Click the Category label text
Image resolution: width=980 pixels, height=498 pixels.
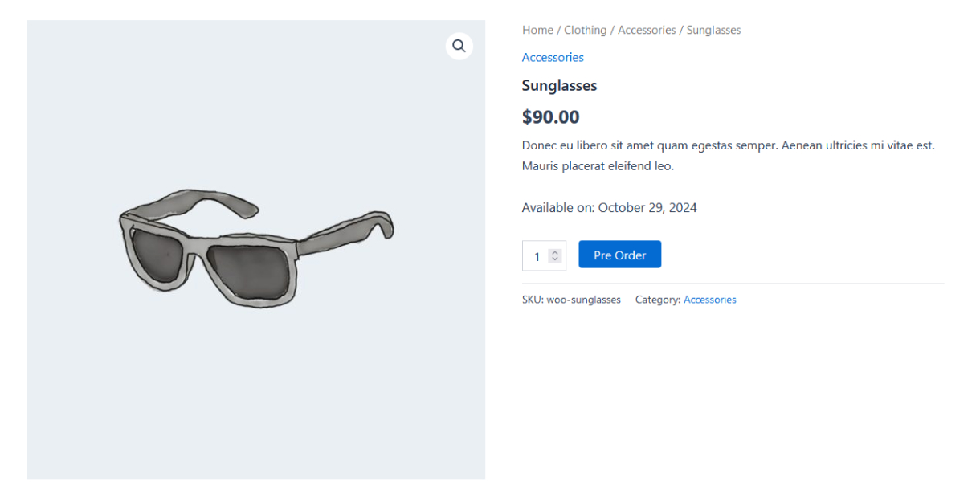click(657, 300)
